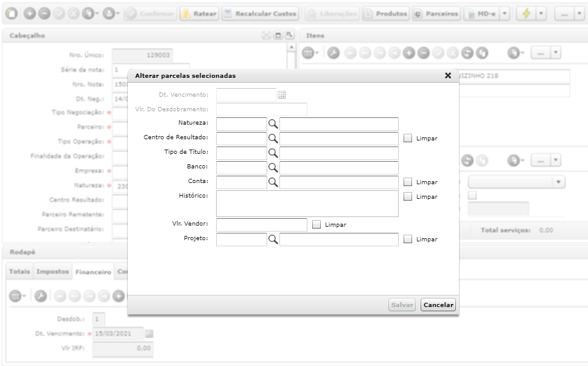
Task: Click the new document icon in top toolbar
Action: point(12,13)
